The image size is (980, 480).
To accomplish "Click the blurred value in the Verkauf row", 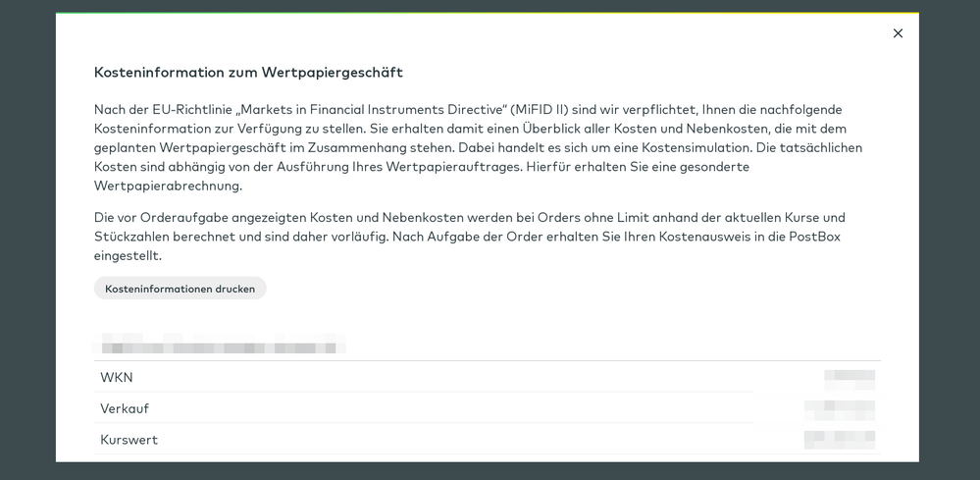I will pos(839,408).
